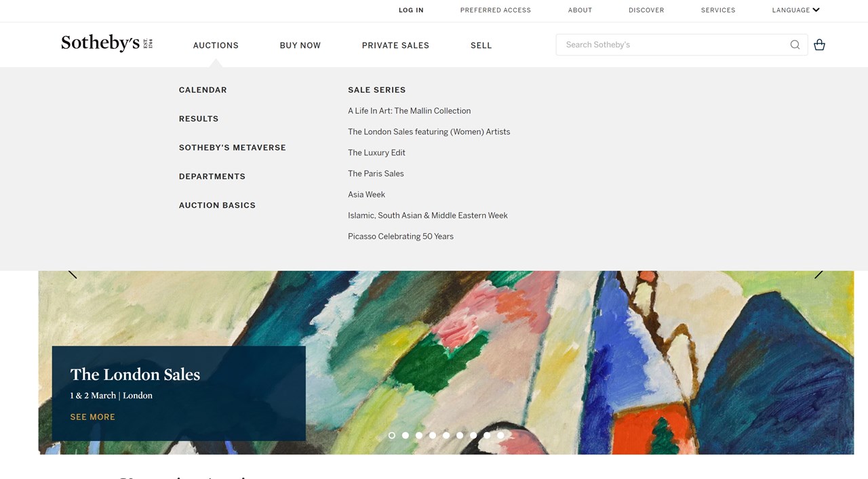The height and width of the screenshot is (479, 868).
Task: Open the shopping bag icon
Action: [x=819, y=45]
